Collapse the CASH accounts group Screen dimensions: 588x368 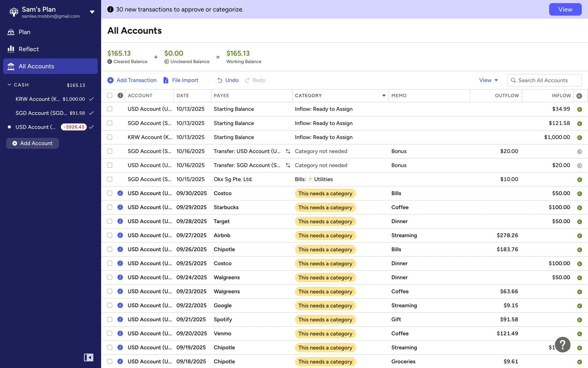[9, 85]
